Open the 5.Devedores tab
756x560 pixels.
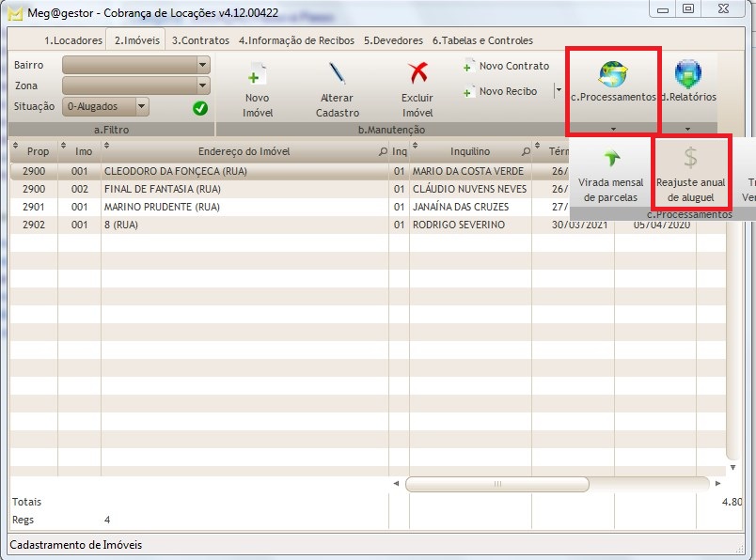394,40
